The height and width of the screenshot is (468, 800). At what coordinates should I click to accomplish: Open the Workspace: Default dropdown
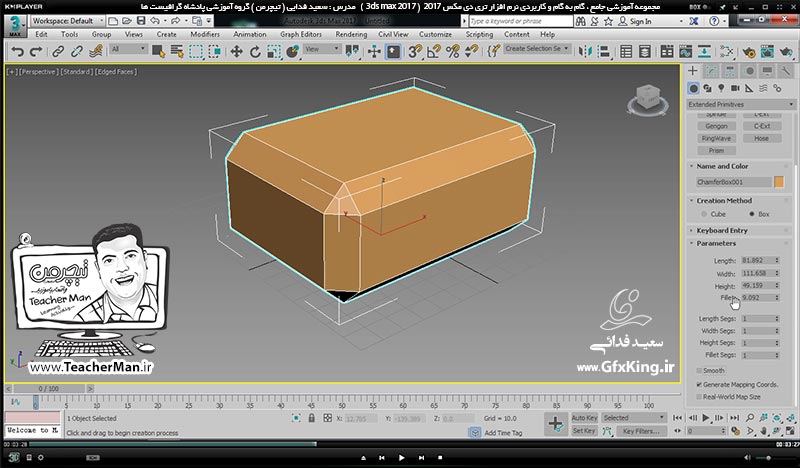(x=67, y=21)
